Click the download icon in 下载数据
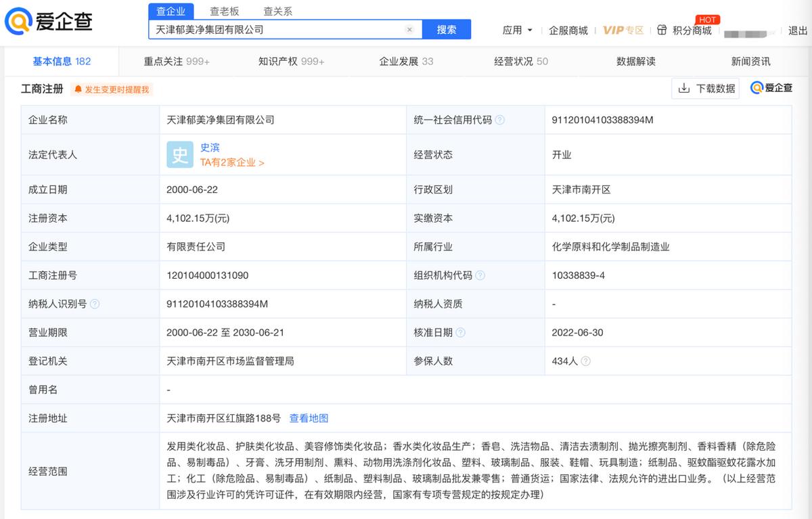The image size is (812, 519). click(684, 88)
